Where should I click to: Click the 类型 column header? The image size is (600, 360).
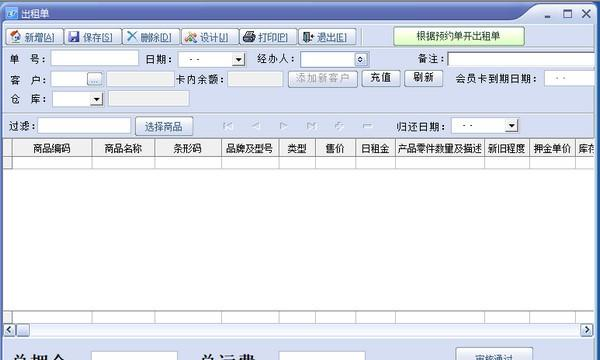(x=297, y=148)
